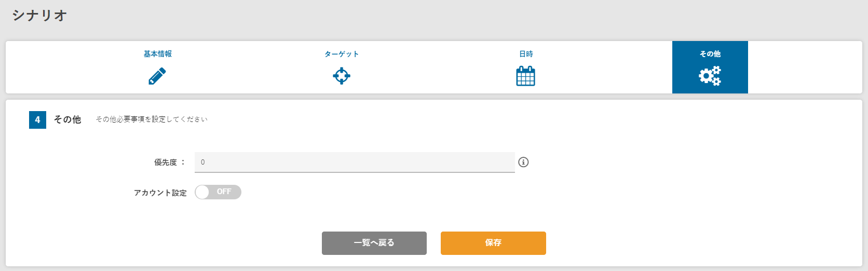Switch to the ターゲット tab label
This screenshot has width=868, height=271.
pos(342,54)
